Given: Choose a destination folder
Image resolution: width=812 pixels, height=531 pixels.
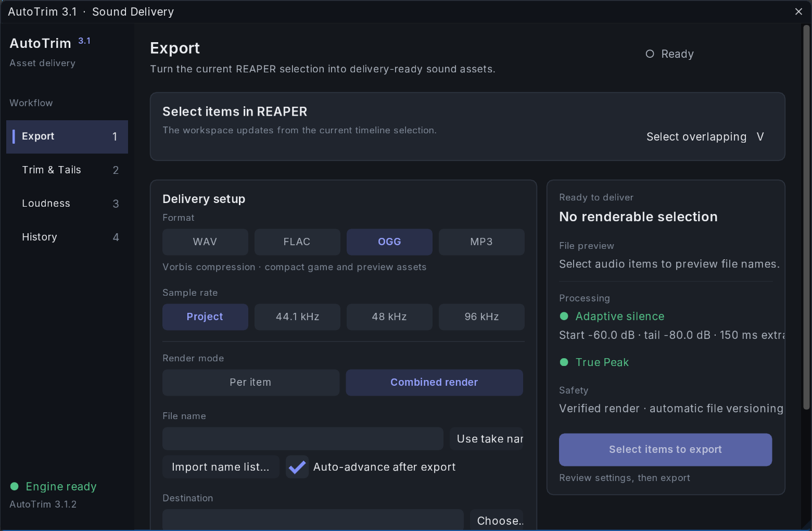Looking at the screenshot, I should click(x=497, y=520).
